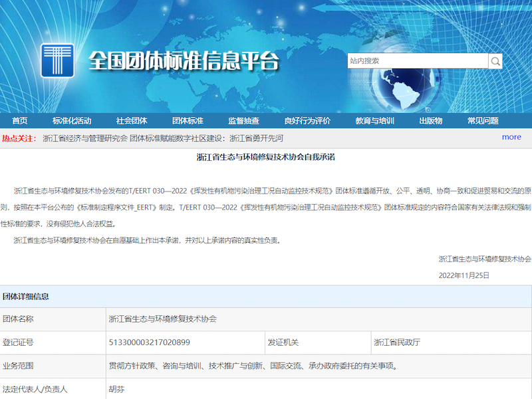Click the 登记证号 label cell
Viewport: 532px width, 399px height.
53,342
